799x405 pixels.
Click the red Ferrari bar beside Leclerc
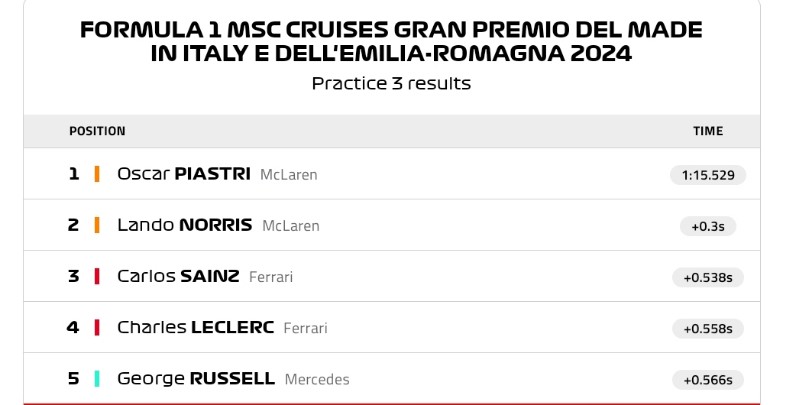pos(97,327)
